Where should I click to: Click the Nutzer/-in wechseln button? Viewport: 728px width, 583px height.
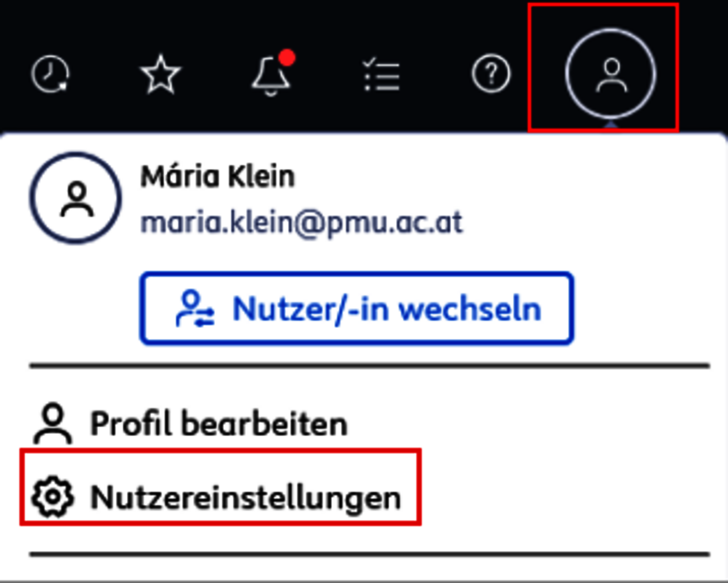point(356,309)
